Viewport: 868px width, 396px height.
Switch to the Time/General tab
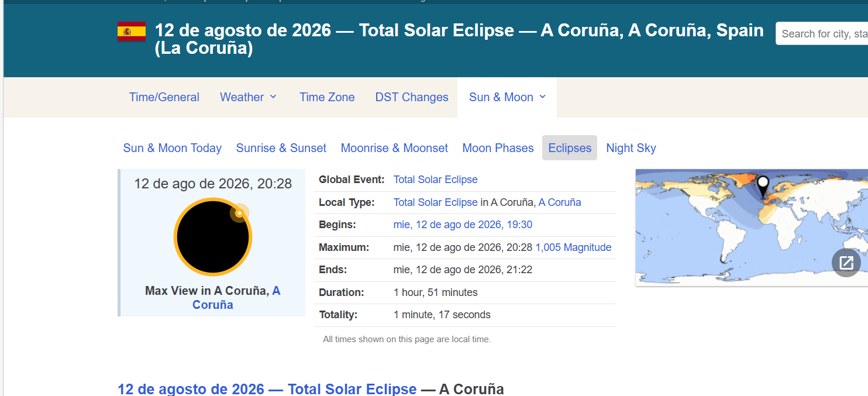[x=164, y=97]
